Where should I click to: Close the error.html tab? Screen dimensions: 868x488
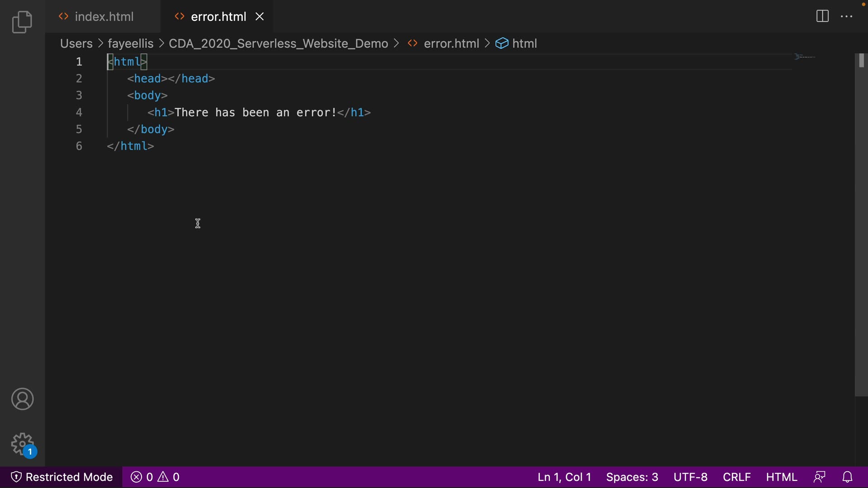pyautogui.click(x=260, y=17)
